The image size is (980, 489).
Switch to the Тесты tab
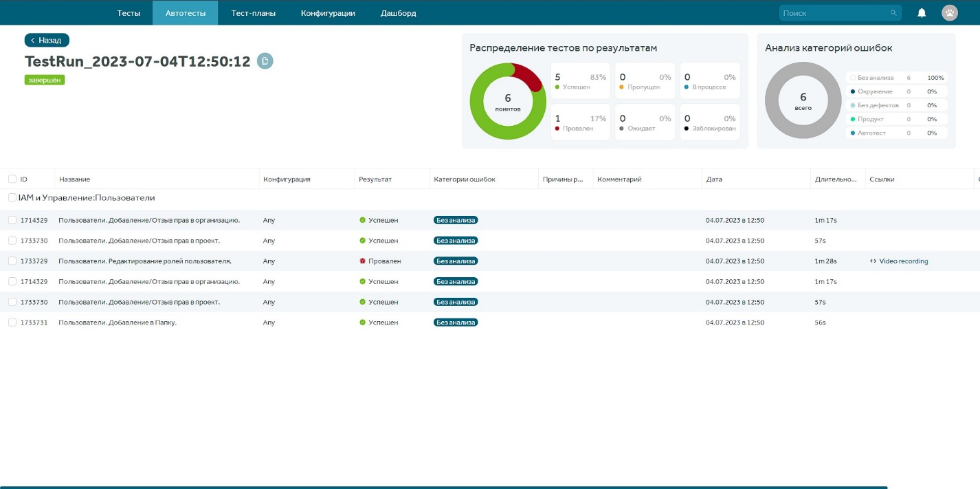point(129,13)
